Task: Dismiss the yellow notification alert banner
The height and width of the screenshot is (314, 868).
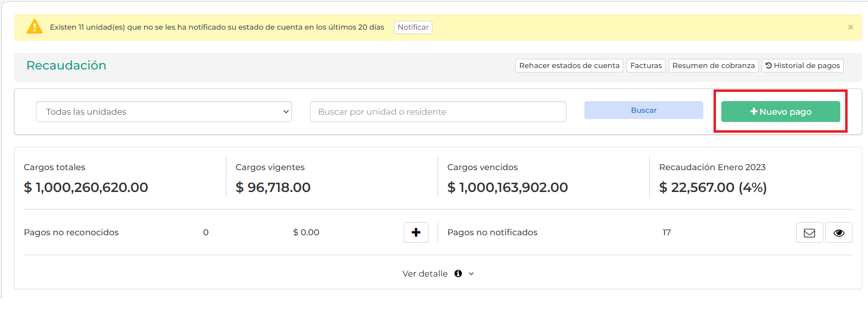Action: (850, 27)
